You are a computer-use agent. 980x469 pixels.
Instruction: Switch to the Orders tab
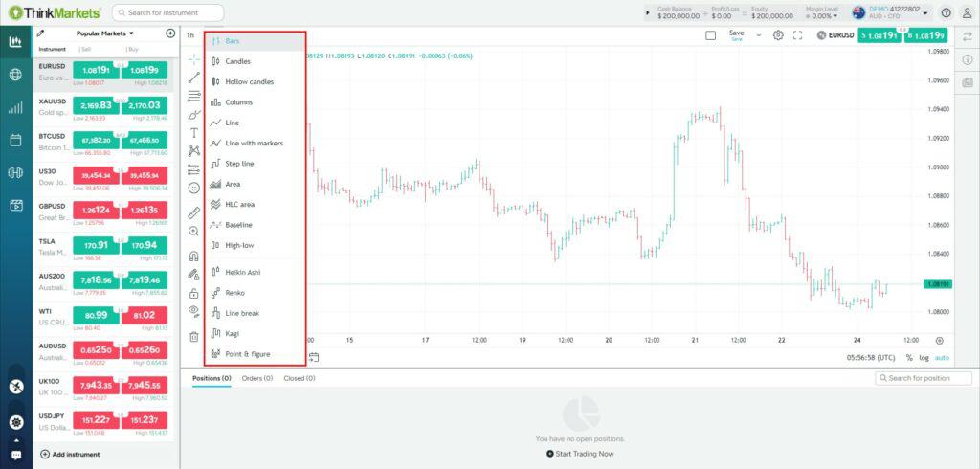[256, 378]
